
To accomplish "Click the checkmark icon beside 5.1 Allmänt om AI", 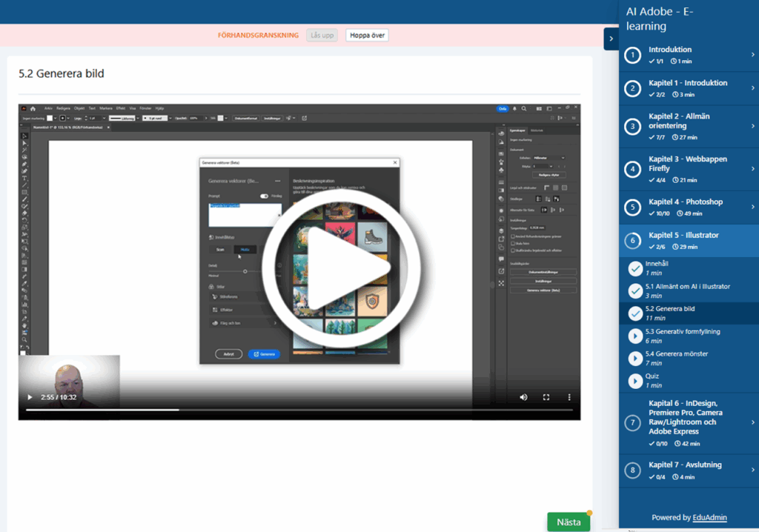I will [635, 291].
